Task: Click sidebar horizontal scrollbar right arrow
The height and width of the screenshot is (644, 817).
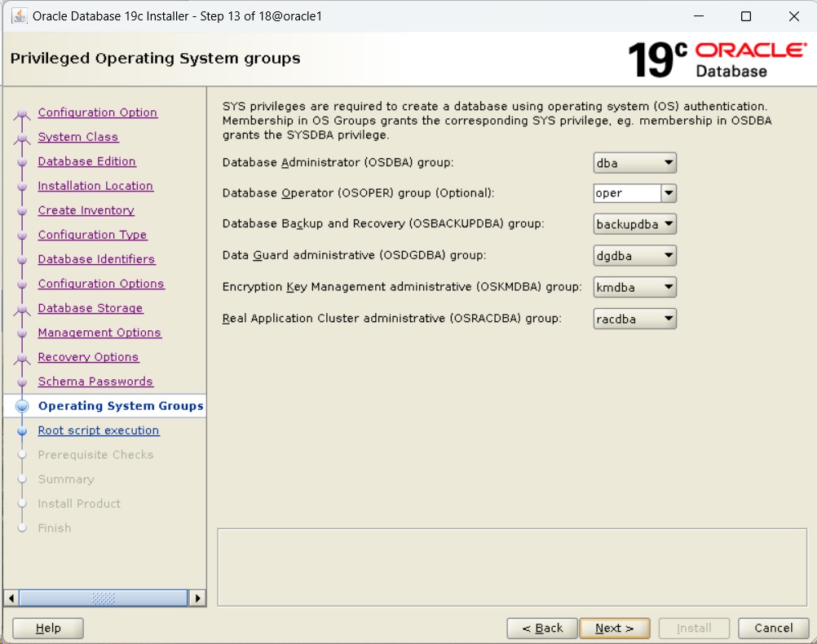Action: [x=197, y=598]
